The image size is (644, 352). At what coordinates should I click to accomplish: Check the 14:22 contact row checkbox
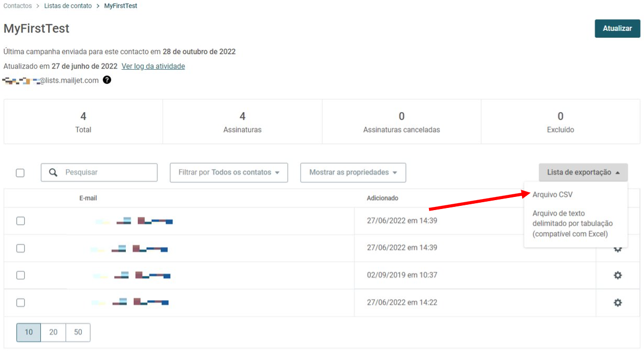click(20, 302)
